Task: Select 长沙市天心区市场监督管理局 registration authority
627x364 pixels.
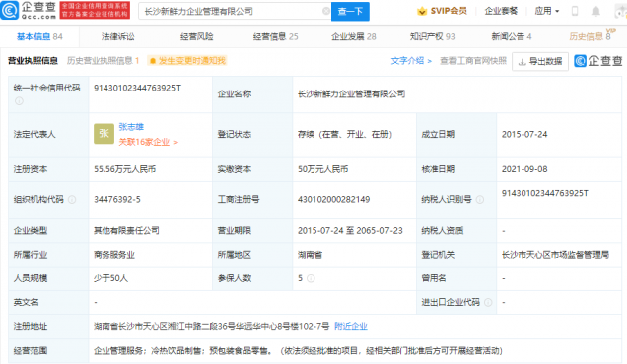Action: tap(555, 255)
